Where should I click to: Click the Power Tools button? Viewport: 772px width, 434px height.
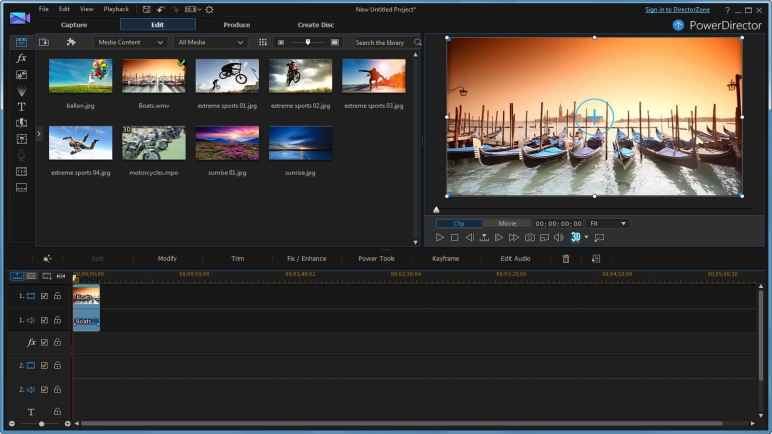click(376, 259)
